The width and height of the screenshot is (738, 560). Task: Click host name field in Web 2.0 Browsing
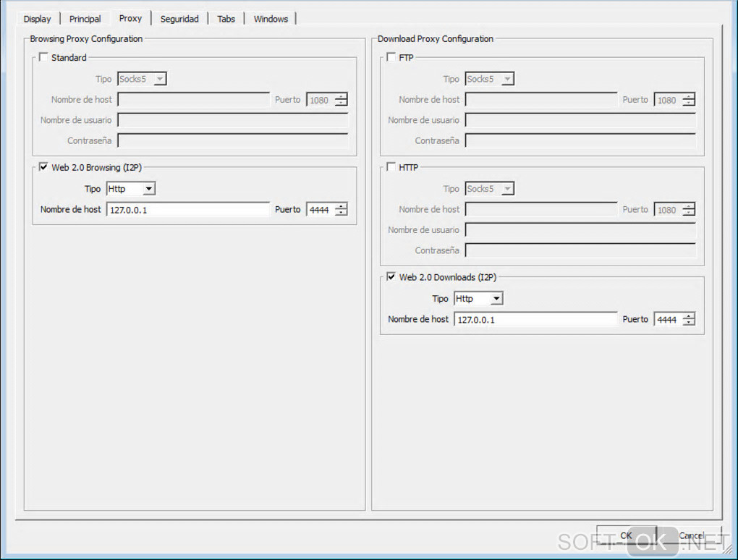(x=188, y=209)
